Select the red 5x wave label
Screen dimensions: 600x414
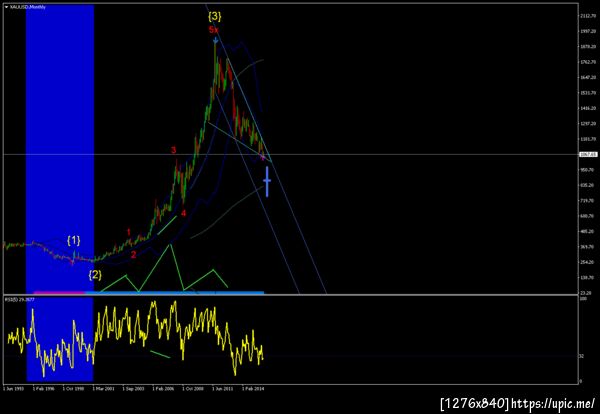coord(214,29)
